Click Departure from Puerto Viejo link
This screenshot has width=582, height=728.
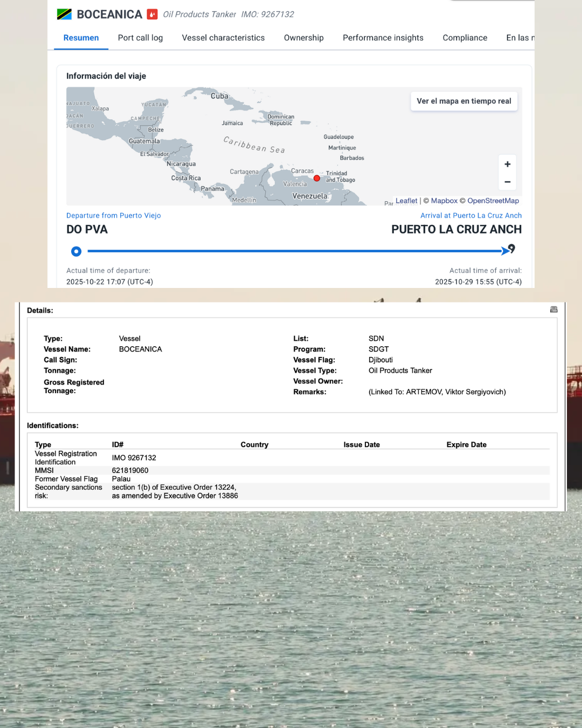click(113, 216)
